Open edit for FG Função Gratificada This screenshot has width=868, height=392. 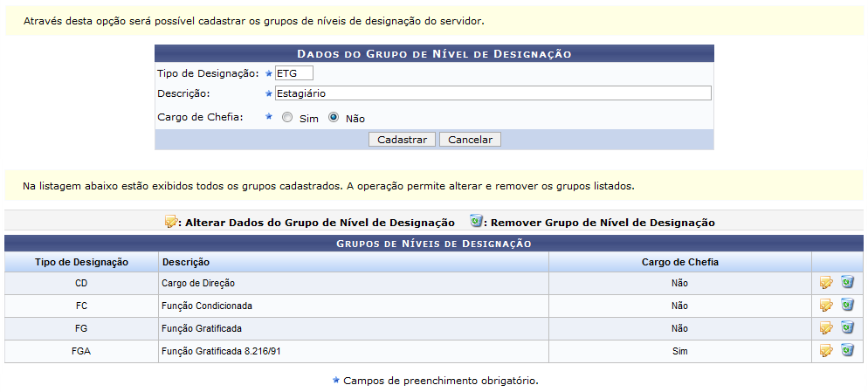click(x=825, y=328)
